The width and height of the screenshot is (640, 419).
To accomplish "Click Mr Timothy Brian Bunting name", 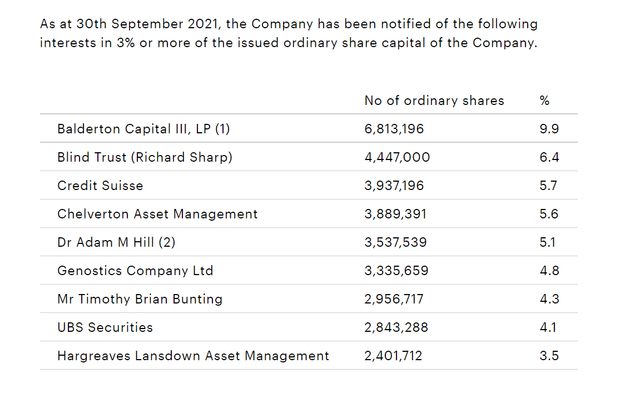I will (x=140, y=299).
